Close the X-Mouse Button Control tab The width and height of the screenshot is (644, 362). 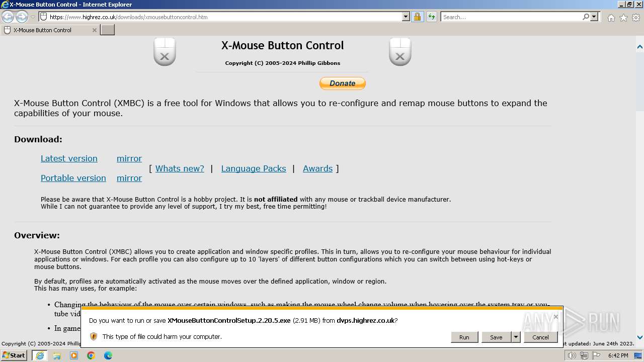(94, 30)
